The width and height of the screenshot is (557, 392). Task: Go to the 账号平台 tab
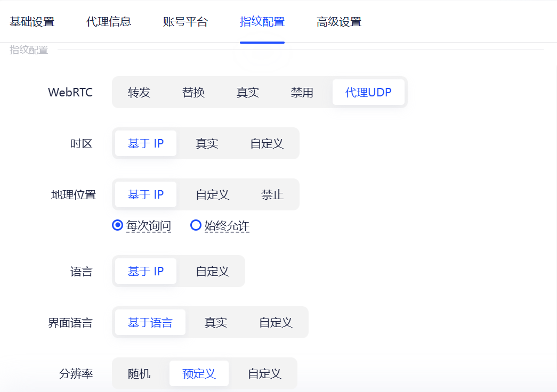pos(185,22)
